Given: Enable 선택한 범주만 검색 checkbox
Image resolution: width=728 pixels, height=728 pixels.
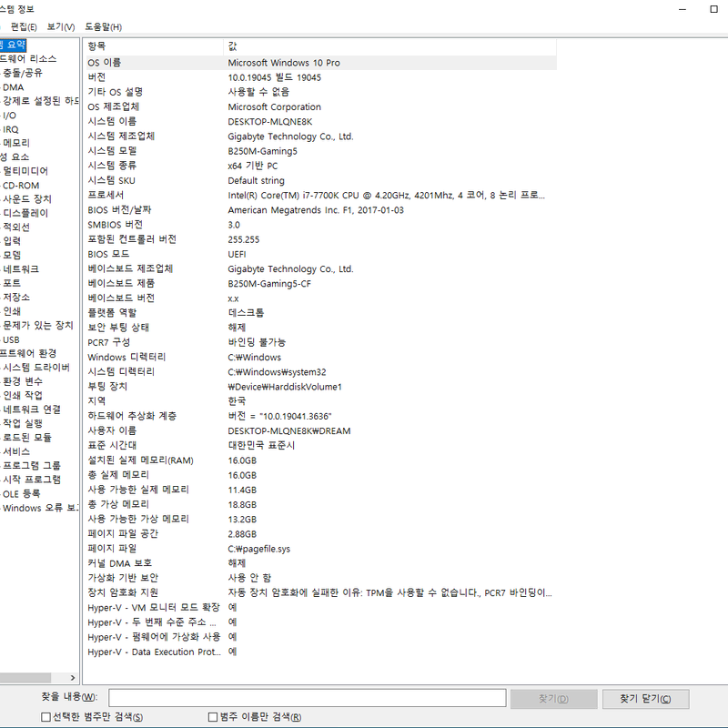Looking at the screenshot, I should point(46,717).
